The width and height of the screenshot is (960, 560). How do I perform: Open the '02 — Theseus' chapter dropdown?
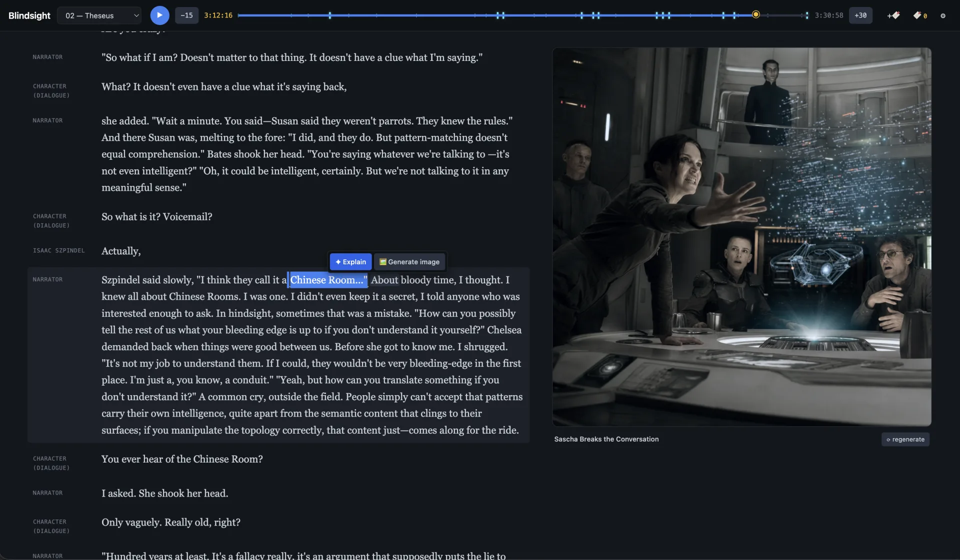pos(99,15)
